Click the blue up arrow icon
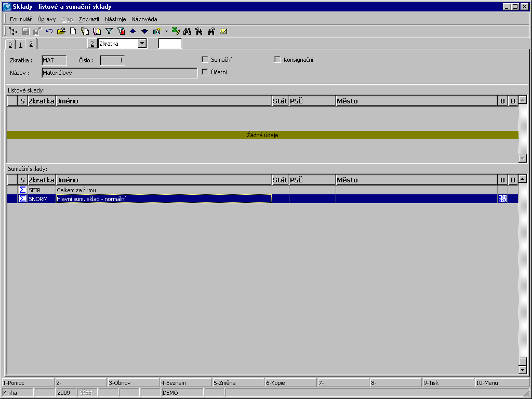This screenshot has height=399, width=532. point(133,31)
